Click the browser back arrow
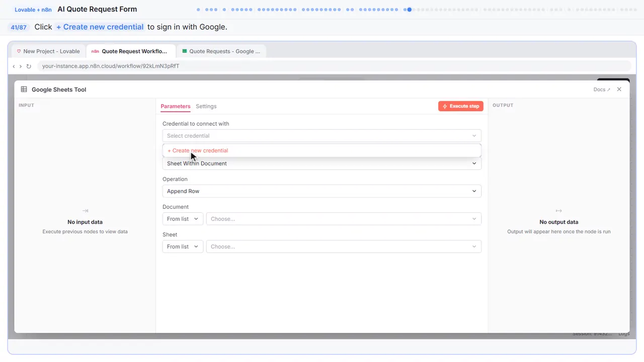The height and width of the screenshot is (362, 644). coord(14,66)
